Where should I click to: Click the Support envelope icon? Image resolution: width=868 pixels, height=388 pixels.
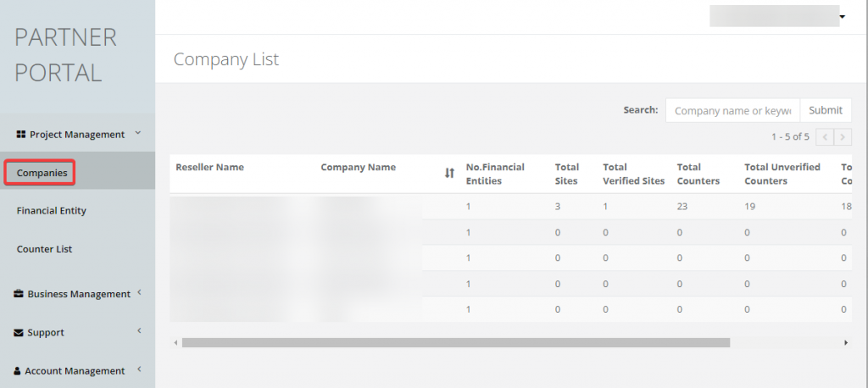(19, 333)
